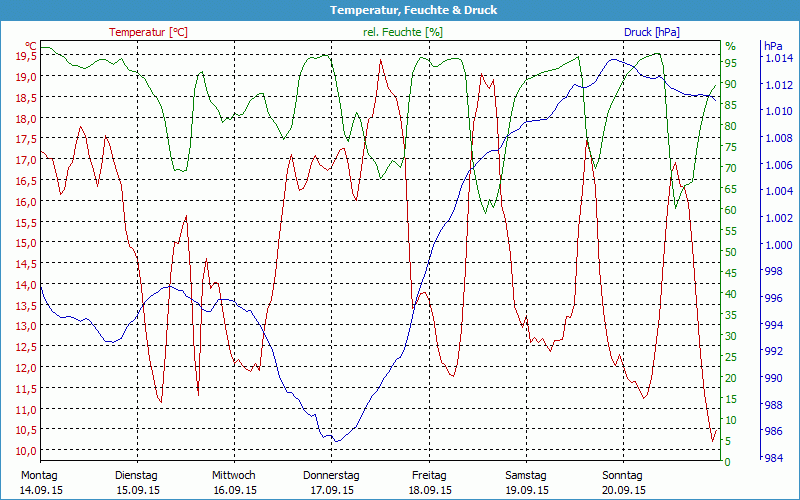The width and height of the screenshot is (800, 500).
Task: Click green humidity axis value "80"
Action: 731,126
